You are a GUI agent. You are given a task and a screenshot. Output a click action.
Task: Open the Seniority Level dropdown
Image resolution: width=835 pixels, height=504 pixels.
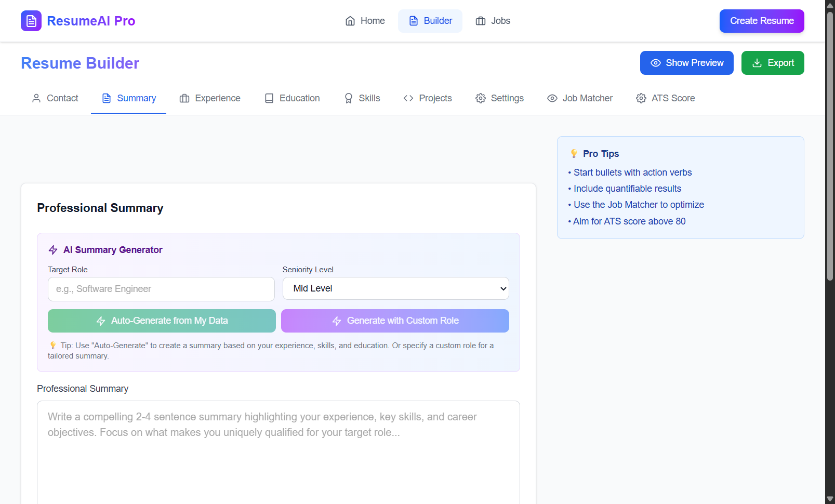tap(395, 288)
